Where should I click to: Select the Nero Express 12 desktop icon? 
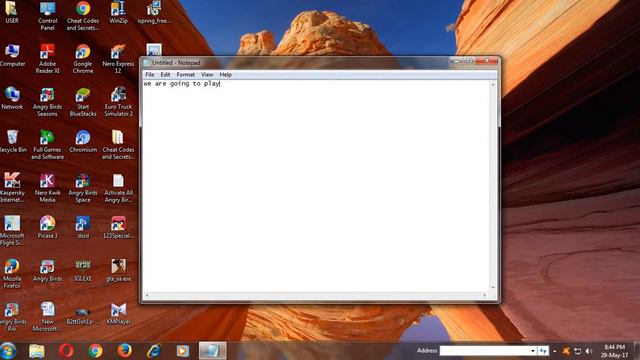coord(118,59)
